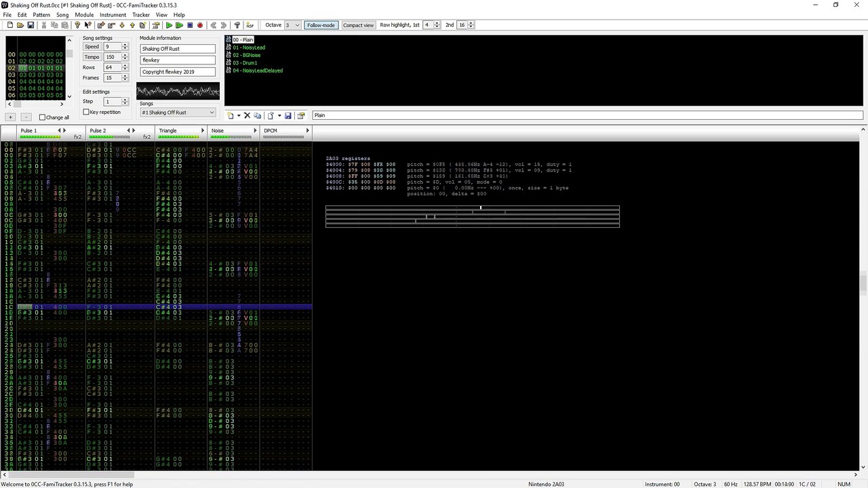Expand effect columns on Noise channel
Image resolution: width=868 pixels, height=488 pixels.
255,130
